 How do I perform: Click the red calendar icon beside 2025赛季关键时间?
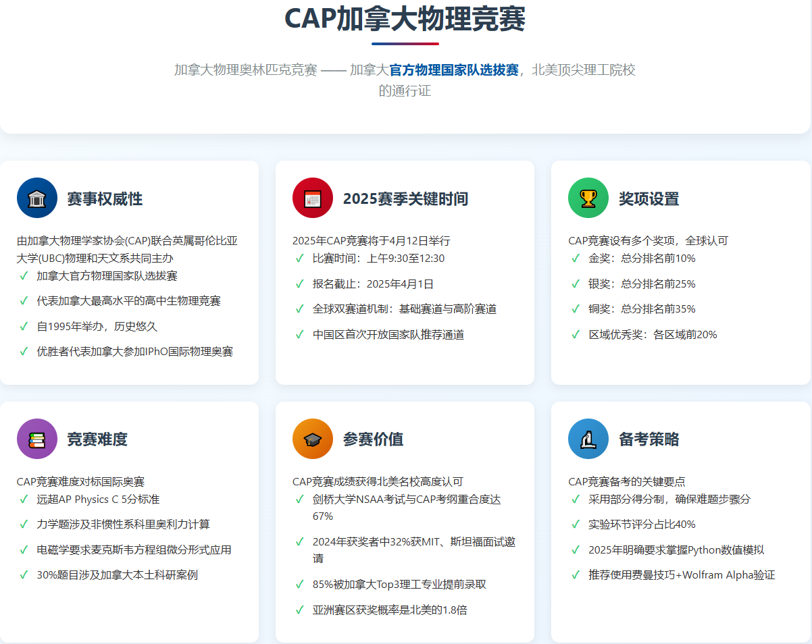point(312,198)
